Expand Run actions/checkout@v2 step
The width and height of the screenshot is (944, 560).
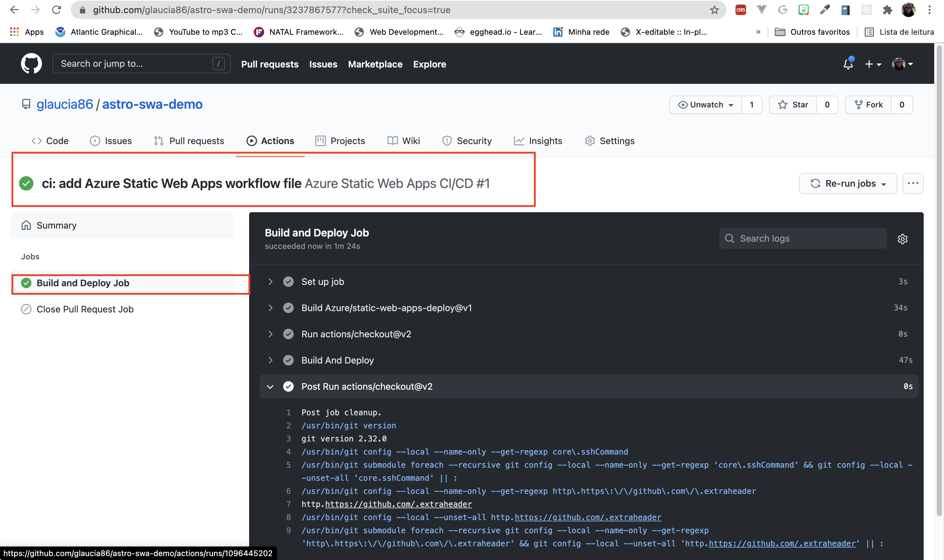[x=589, y=334]
